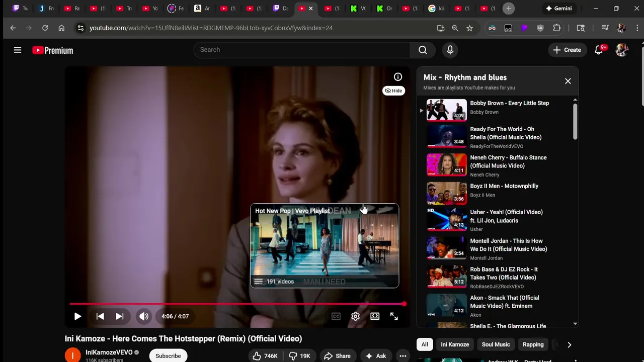Screen dimensions: 644x362
Task: Click the address bar URL
Action: click(x=211, y=28)
